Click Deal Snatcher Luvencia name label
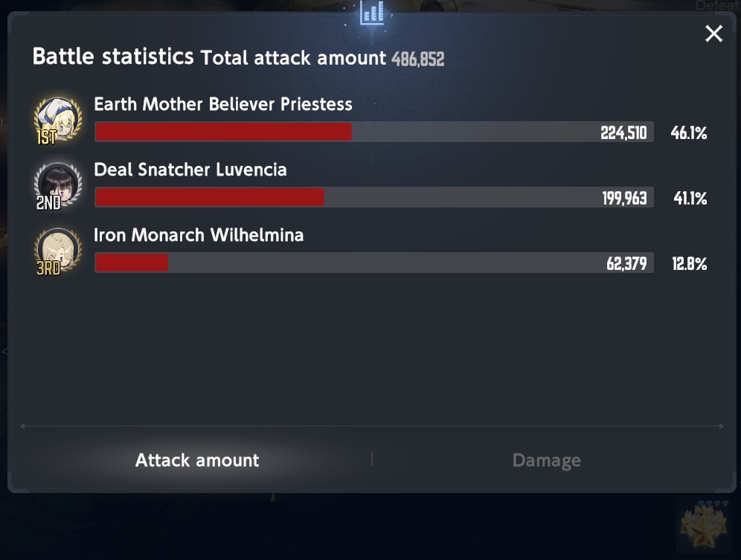741x560 pixels. (x=190, y=169)
